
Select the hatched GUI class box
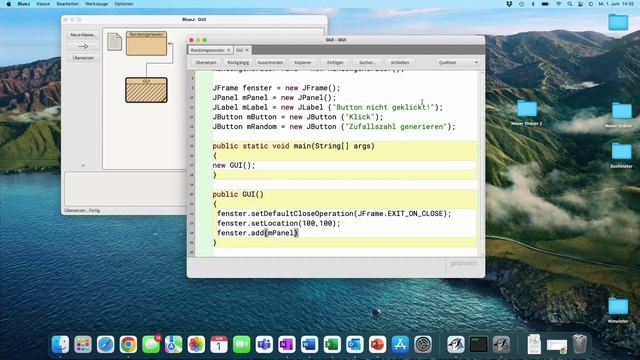point(146,90)
